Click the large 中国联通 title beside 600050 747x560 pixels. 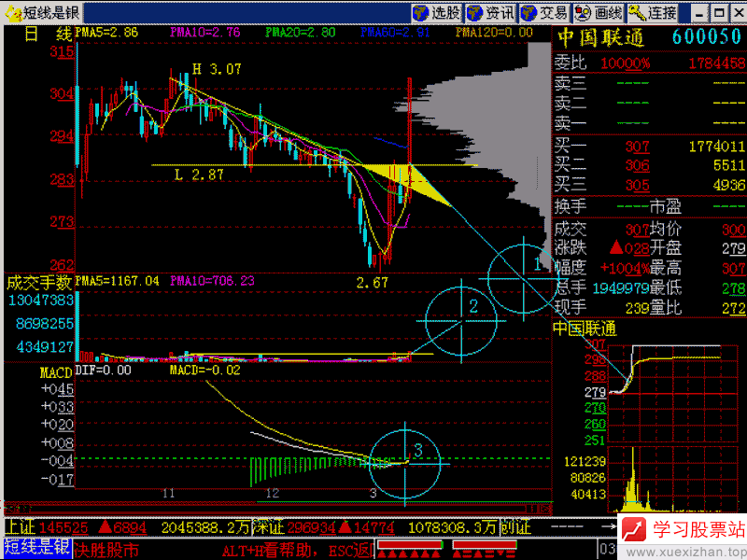pos(601,37)
